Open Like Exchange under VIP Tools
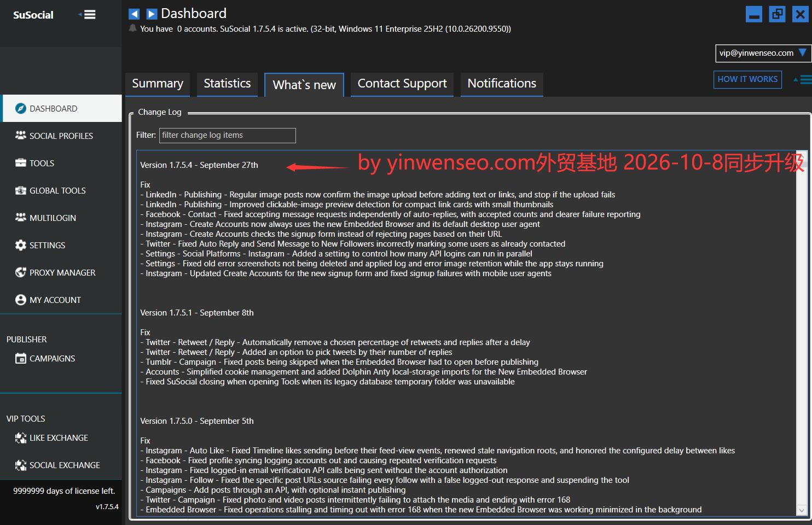 tap(61, 437)
